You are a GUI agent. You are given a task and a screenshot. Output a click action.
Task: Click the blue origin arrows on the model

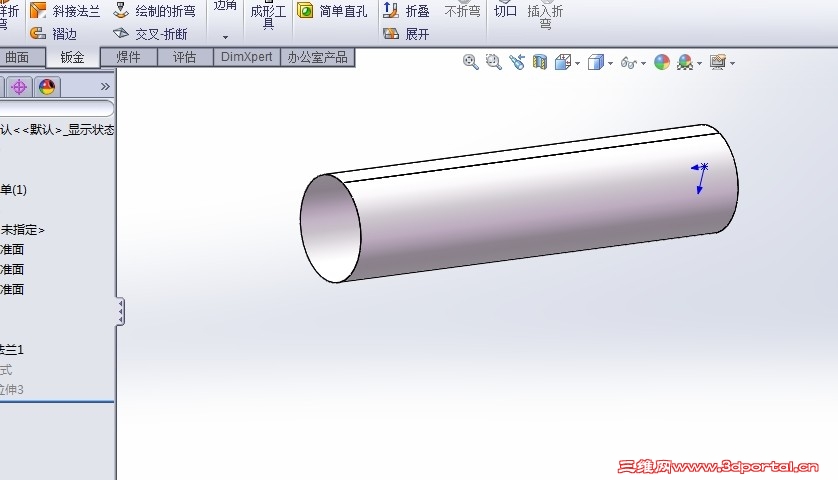point(700,178)
